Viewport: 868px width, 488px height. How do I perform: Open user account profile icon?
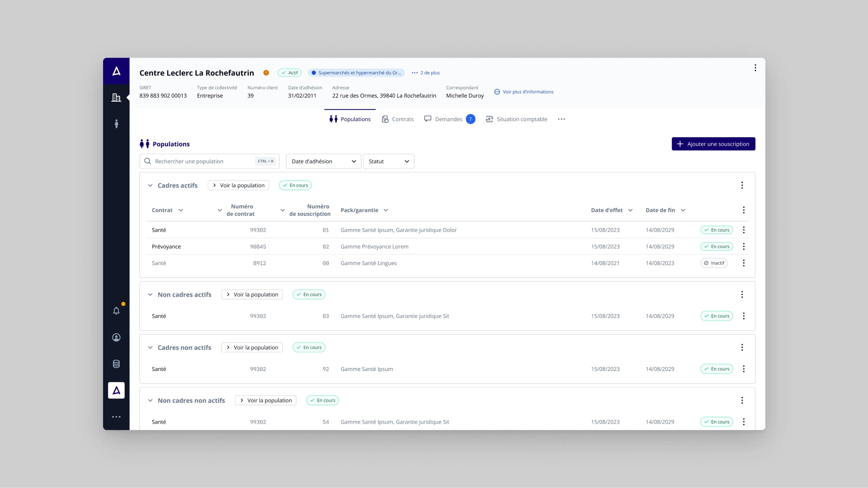pyautogui.click(x=116, y=337)
